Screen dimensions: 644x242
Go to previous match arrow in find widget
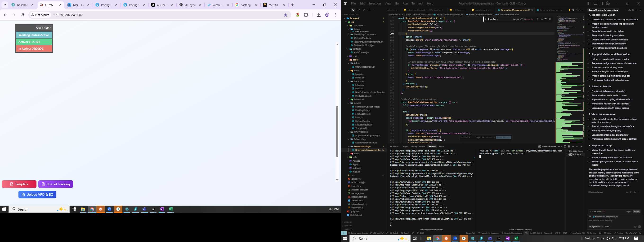point(538,19)
